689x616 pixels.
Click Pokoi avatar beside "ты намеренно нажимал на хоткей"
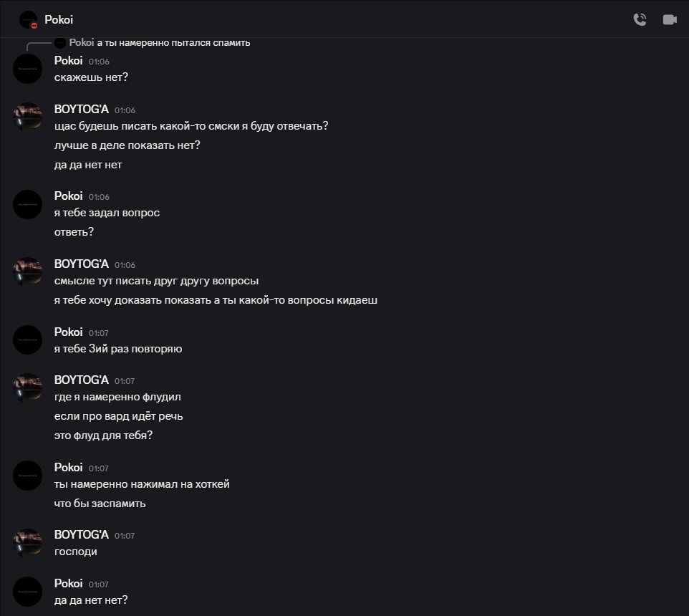pos(28,476)
